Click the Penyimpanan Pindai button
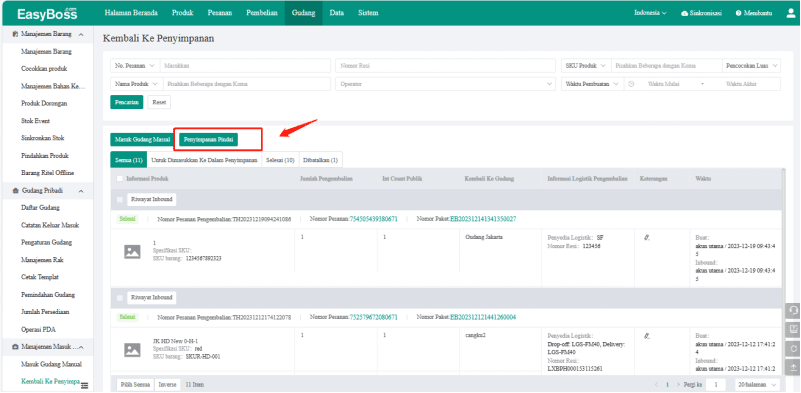Screen dimensions: 801x393 208,140
